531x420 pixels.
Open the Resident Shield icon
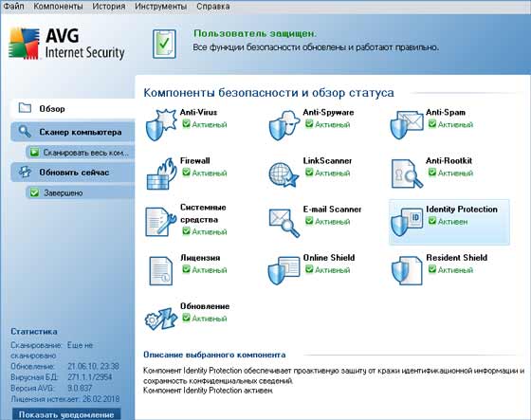pos(407,270)
